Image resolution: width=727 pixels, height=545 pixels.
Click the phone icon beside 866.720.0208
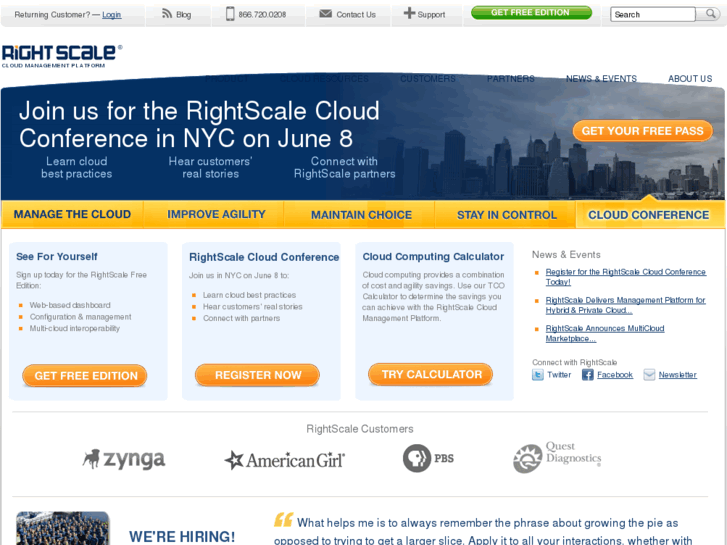pyautogui.click(x=230, y=14)
